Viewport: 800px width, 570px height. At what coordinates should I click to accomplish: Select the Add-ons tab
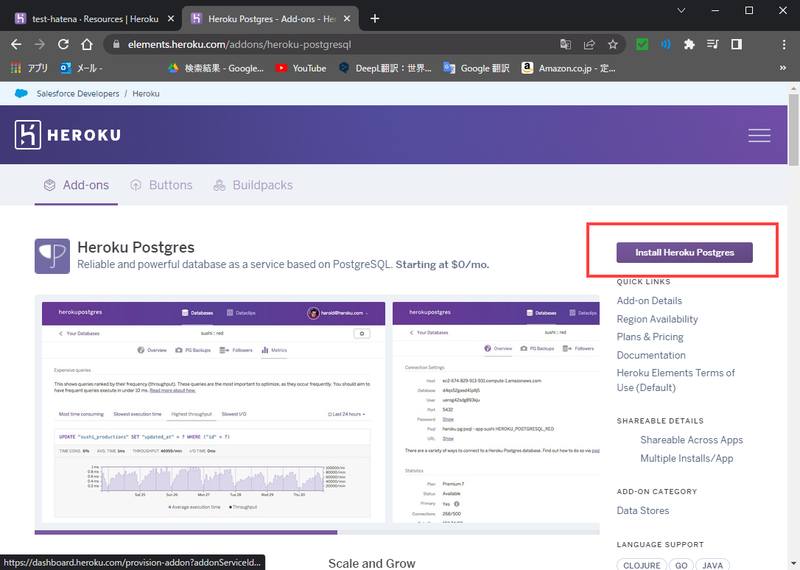[76, 185]
